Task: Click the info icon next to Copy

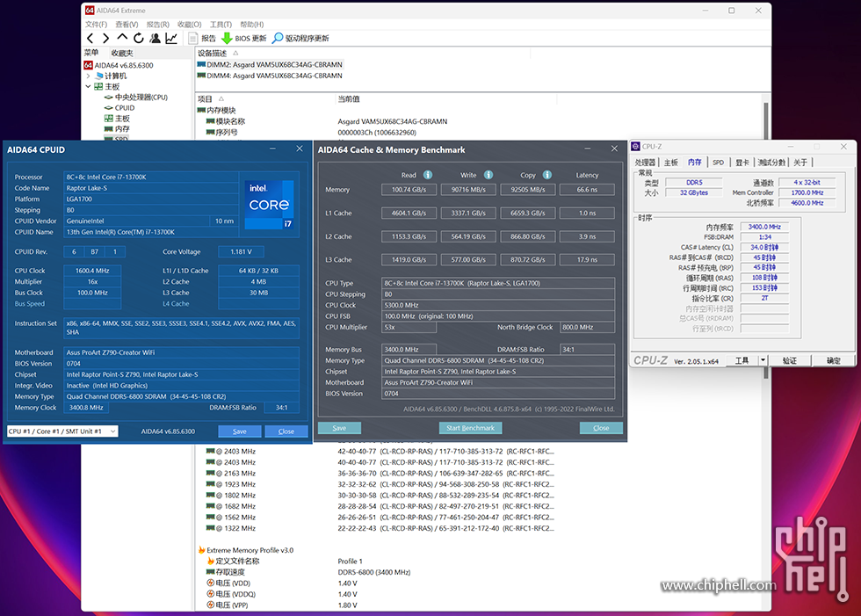Action: 546,175
